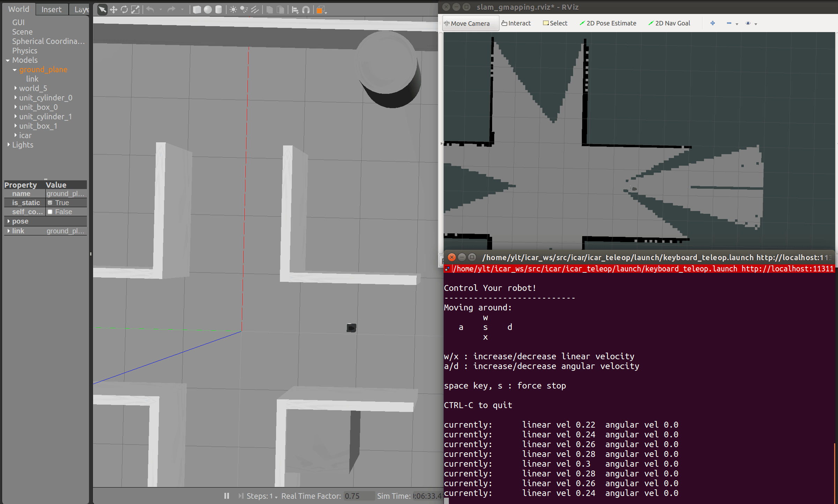The height and width of the screenshot is (504, 838).
Task: Select Spherical Coordinates in the tree
Action: click(49, 41)
